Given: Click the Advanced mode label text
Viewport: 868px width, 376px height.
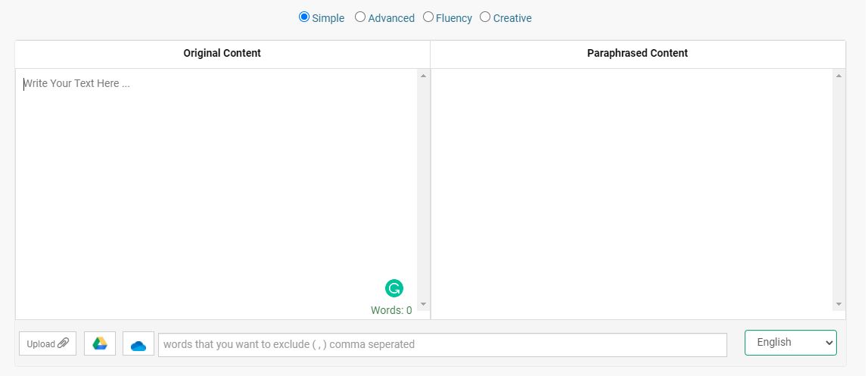Looking at the screenshot, I should click(391, 18).
